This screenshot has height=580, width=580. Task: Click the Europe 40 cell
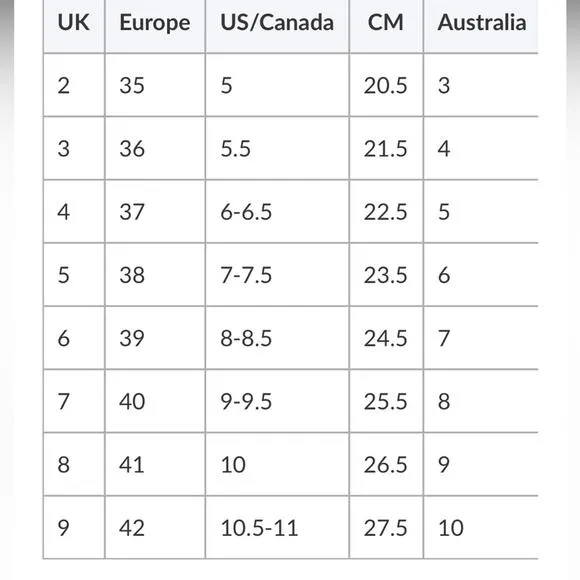(x=155, y=401)
